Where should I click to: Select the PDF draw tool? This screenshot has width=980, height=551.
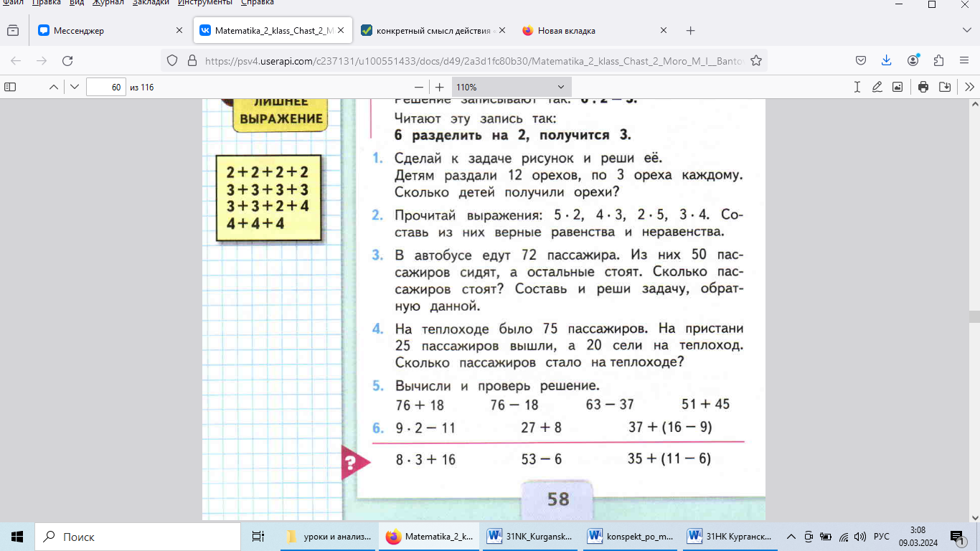tap(877, 87)
